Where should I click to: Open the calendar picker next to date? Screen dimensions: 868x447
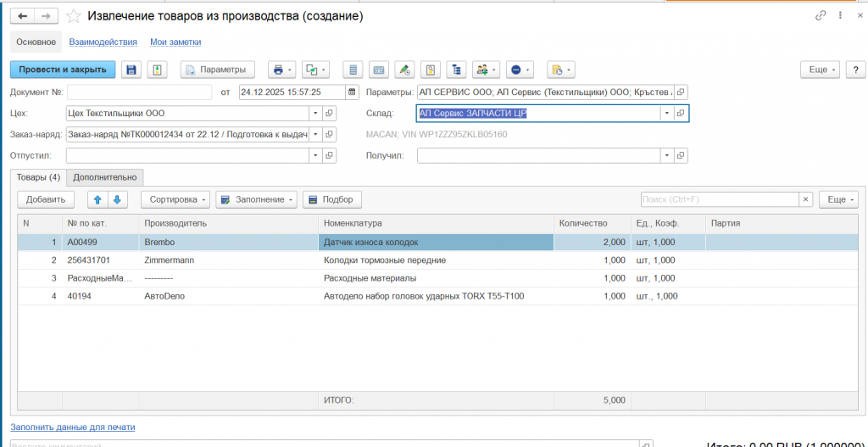[353, 92]
